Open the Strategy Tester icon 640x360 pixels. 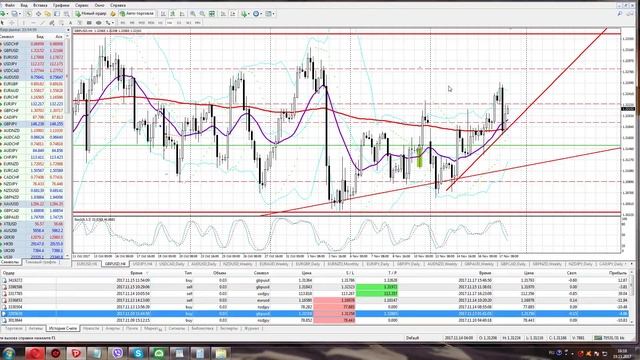[x=67, y=13]
